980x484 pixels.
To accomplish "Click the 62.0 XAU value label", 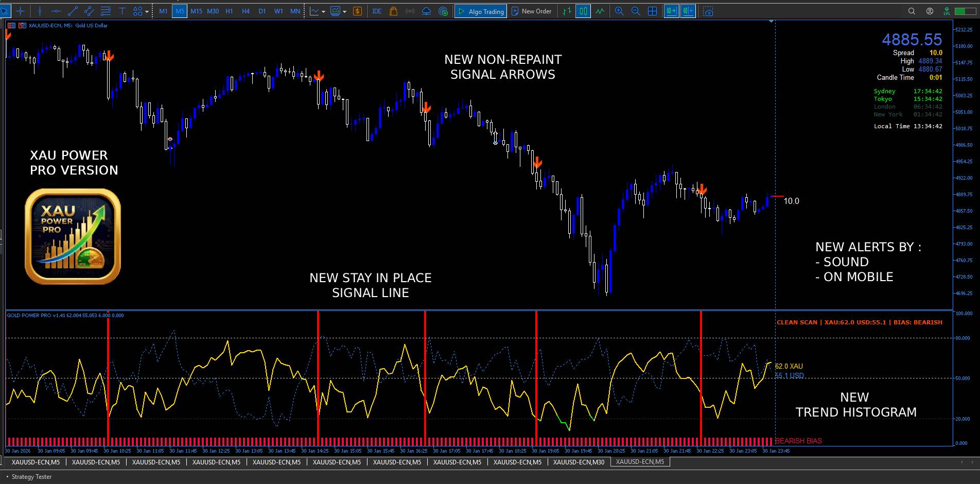I will click(789, 366).
